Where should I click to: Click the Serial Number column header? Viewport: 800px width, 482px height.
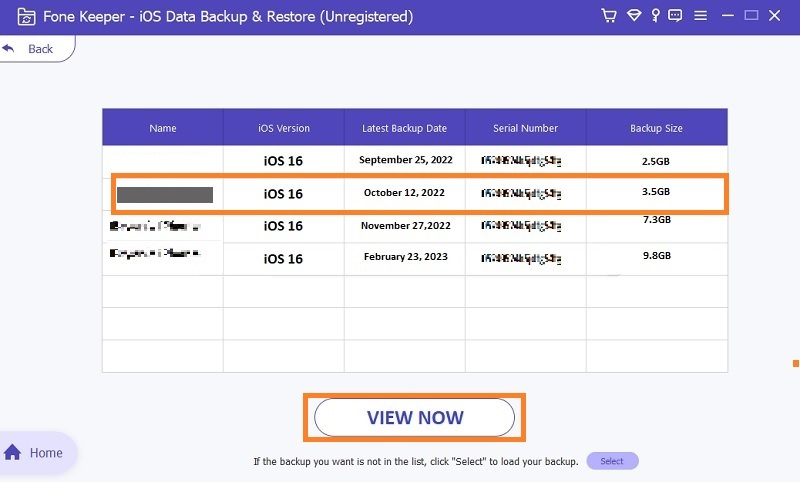point(525,128)
